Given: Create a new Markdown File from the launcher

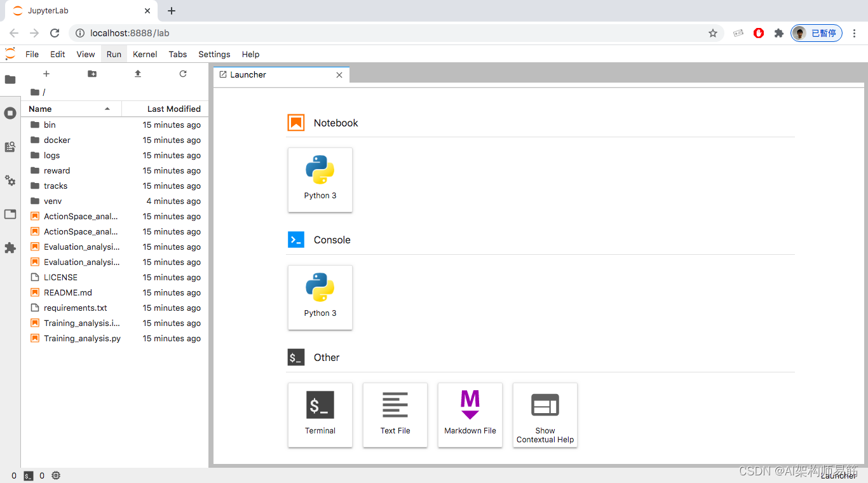Looking at the screenshot, I should [x=470, y=415].
